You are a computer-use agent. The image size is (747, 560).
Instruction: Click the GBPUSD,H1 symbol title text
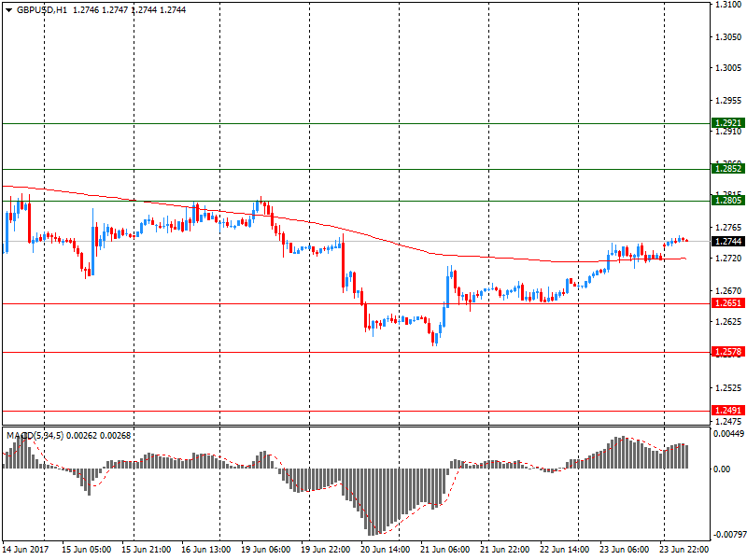[x=42, y=10]
